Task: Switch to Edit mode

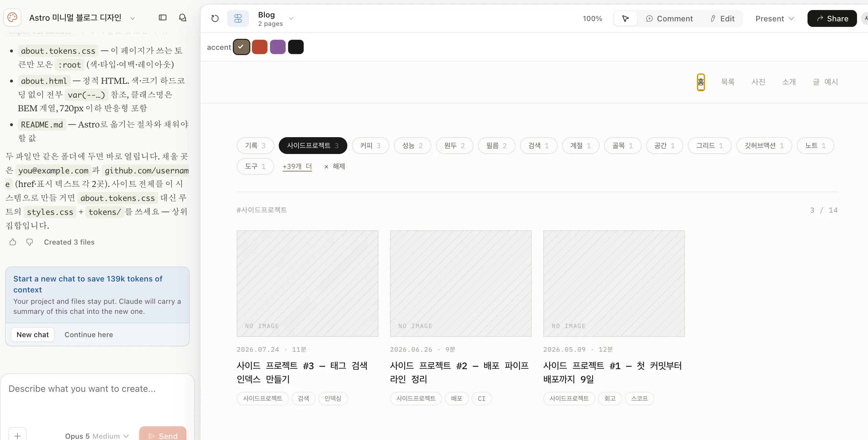Action: (x=722, y=18)
